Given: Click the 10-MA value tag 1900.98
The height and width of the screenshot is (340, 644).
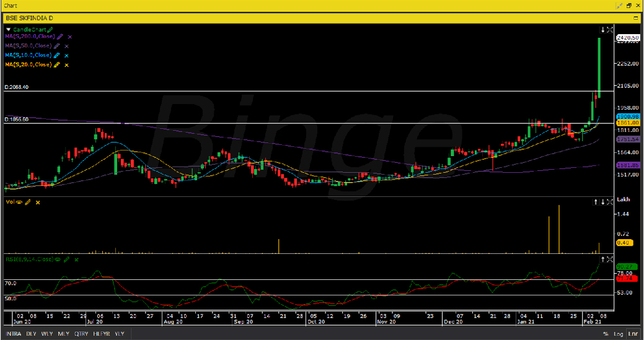Looking at the screenshot, I should (629, 116).
